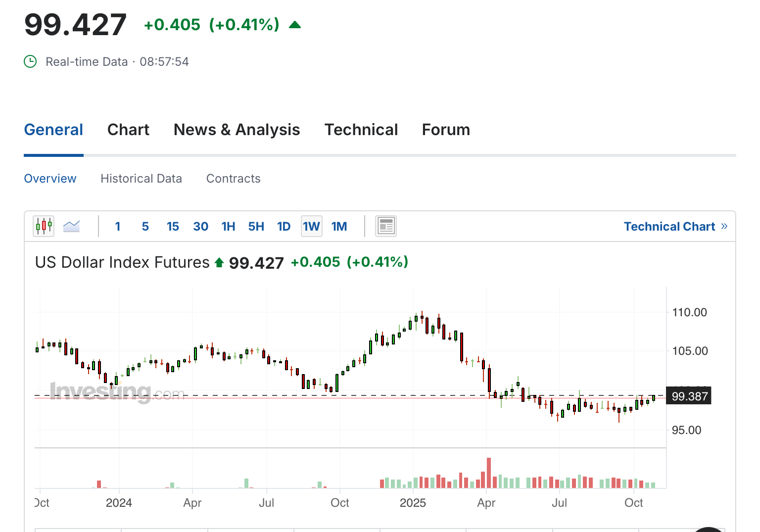
Task: Go to the News & Analysis tab
Action: 237,130
